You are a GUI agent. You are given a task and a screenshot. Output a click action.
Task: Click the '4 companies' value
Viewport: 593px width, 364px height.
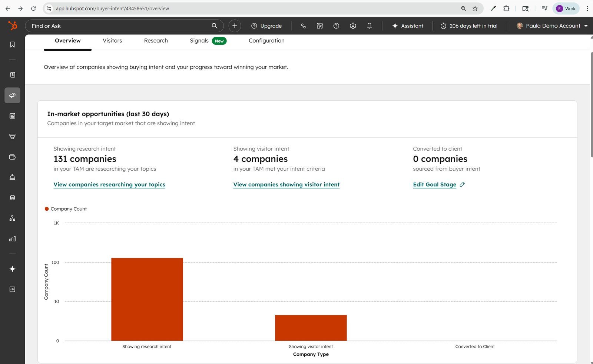pos(261,159)
